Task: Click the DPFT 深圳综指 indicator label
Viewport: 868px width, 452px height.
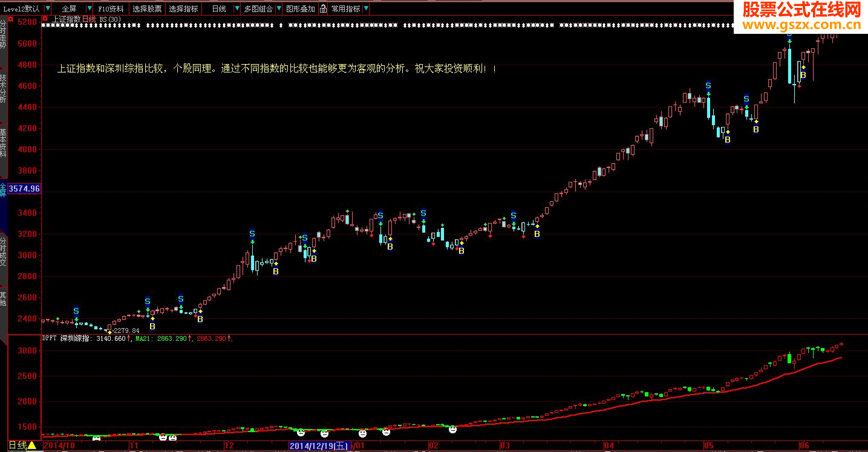Action: (65, 338)
